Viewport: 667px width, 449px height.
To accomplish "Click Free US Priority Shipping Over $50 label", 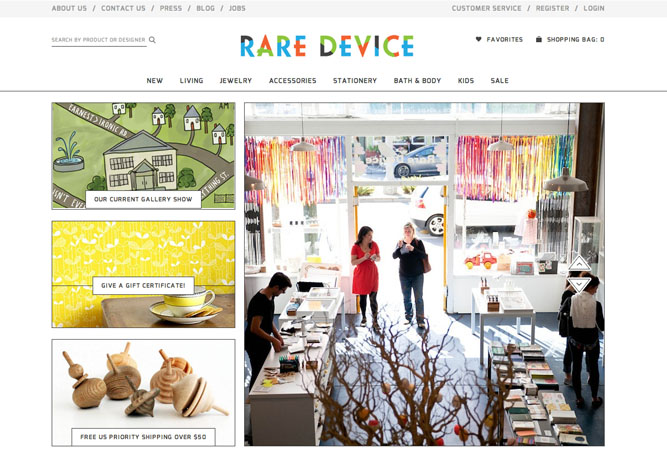I will point(143,437).
